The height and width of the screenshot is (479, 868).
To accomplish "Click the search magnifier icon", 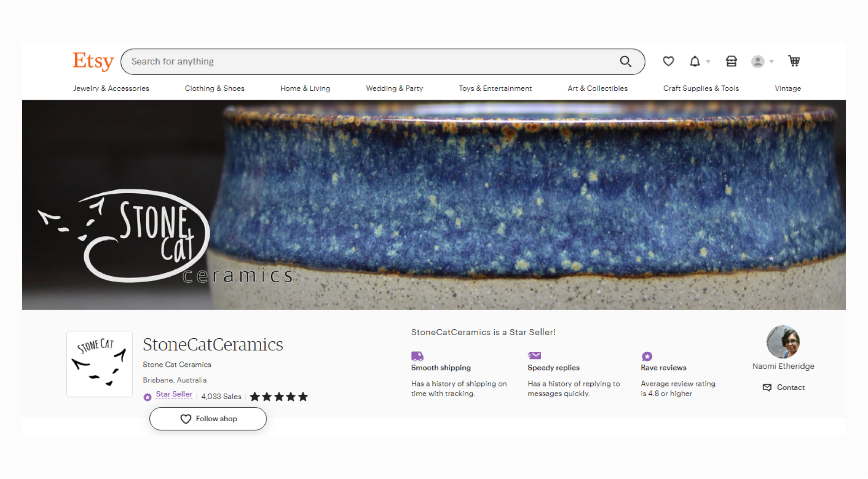I will click(x=625, y=62).
